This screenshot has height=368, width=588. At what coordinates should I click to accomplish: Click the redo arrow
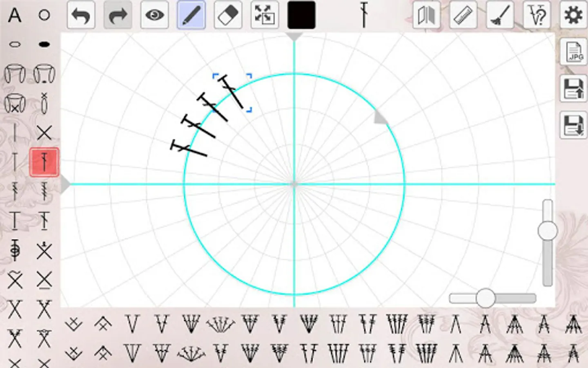pyautogui.click(x=118, y=15)
